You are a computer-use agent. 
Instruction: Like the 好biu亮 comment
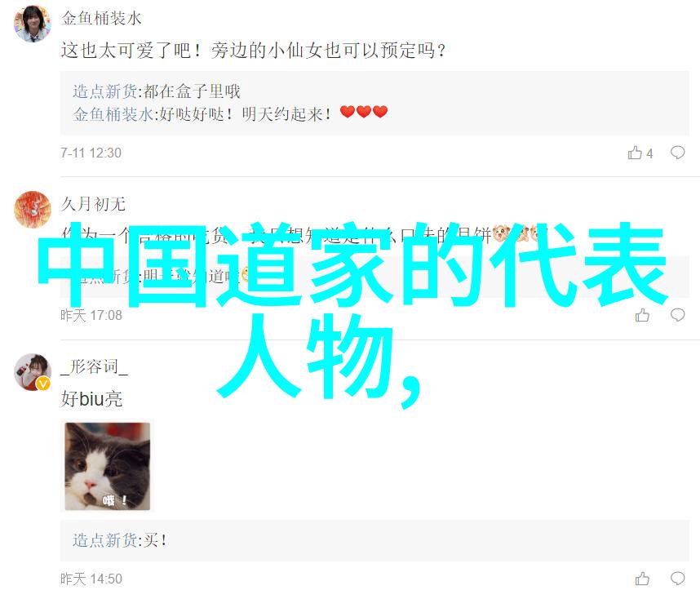tap(642, 579)
